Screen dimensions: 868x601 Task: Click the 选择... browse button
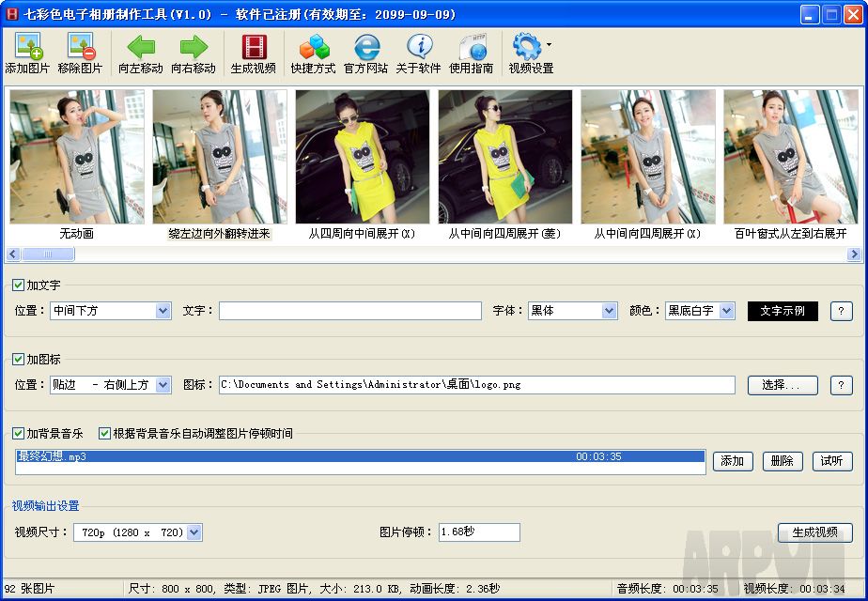[x=783, y=385]
